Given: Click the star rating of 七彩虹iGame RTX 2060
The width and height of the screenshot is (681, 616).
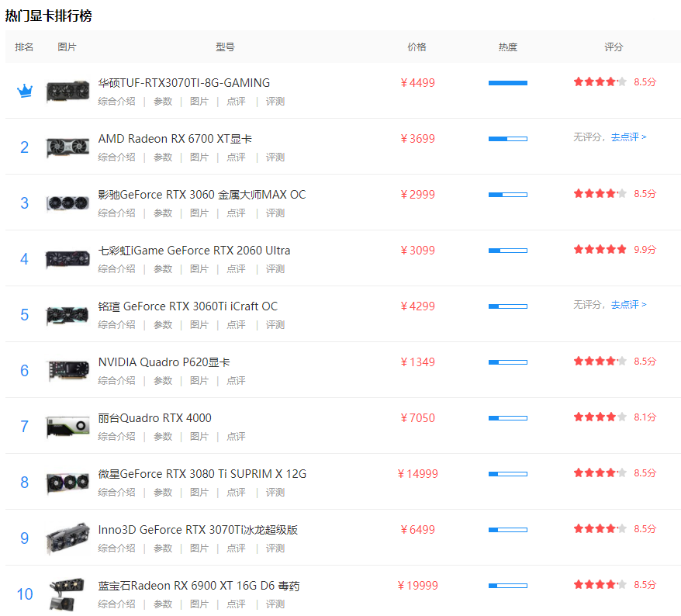Looking at the screenshot, I should click(600, 249).
